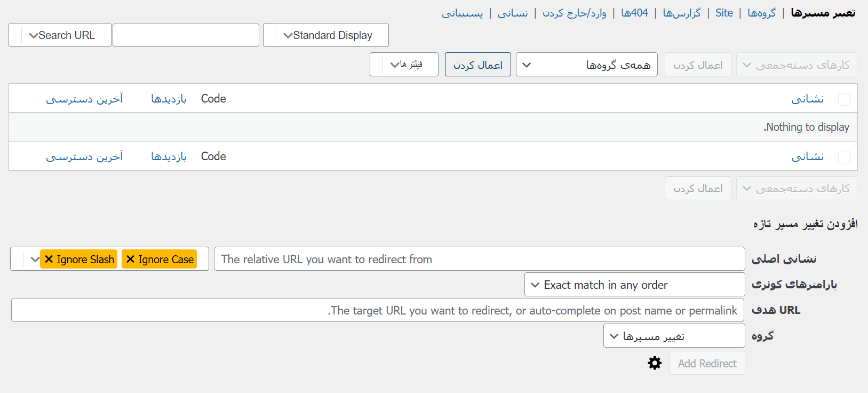The height and width of the screenshot is (393, 868).
Task: Open Exact match in any order dropdown
Action: pyautogui.click(x=634, y=285)
